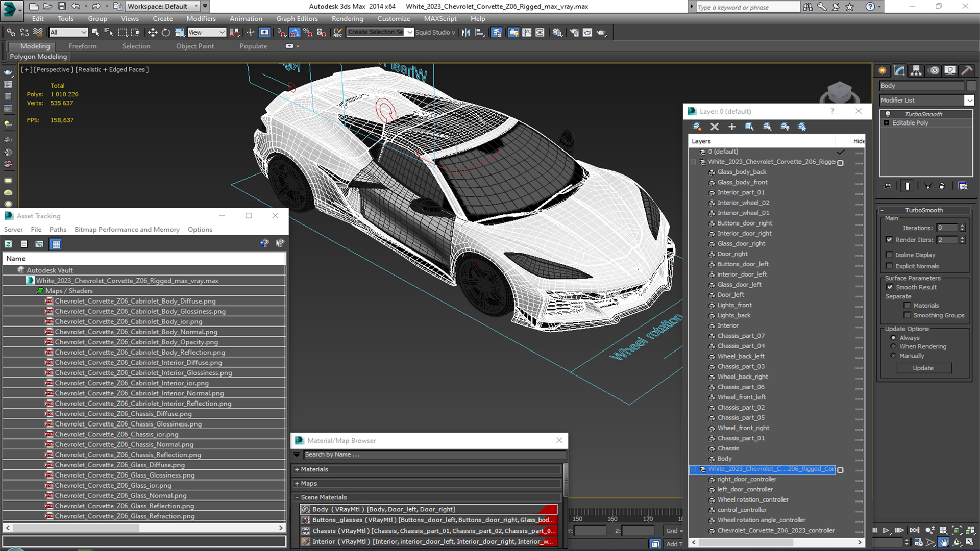Toggle the Percent Snap tool

click(308, 32)
